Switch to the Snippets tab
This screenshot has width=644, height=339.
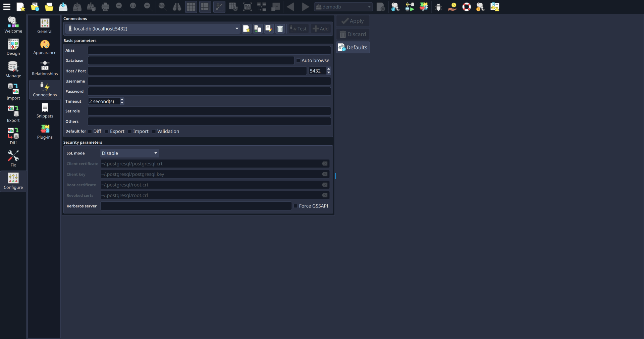(44, 111)
